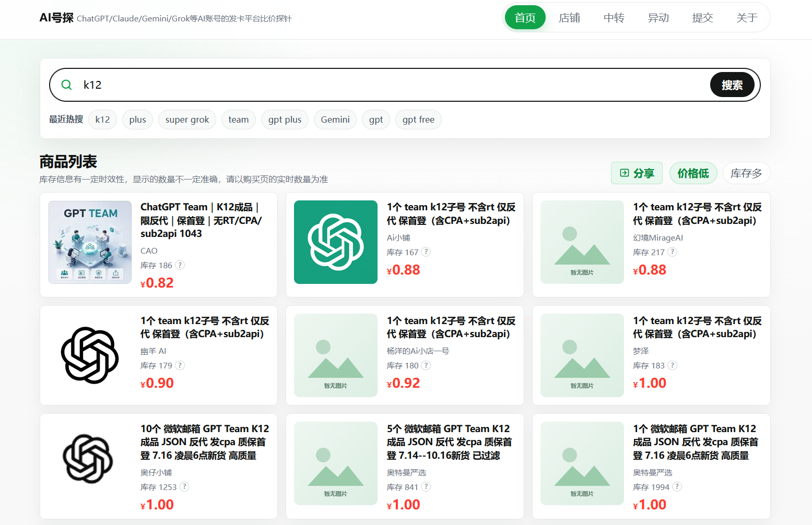
Task: Open the ChatGPT Team K12成品 product title
Action: (x=201, y=220)
